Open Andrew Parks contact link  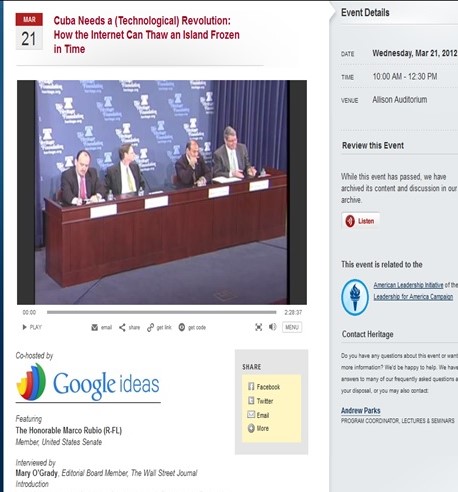tap(360, 410)
